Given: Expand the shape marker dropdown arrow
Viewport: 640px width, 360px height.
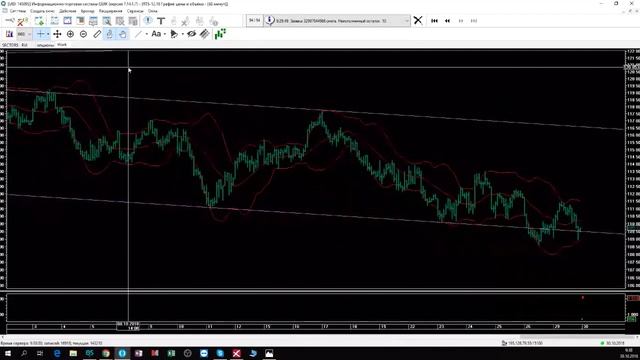Looking at the screenshot, I should 182,34.
